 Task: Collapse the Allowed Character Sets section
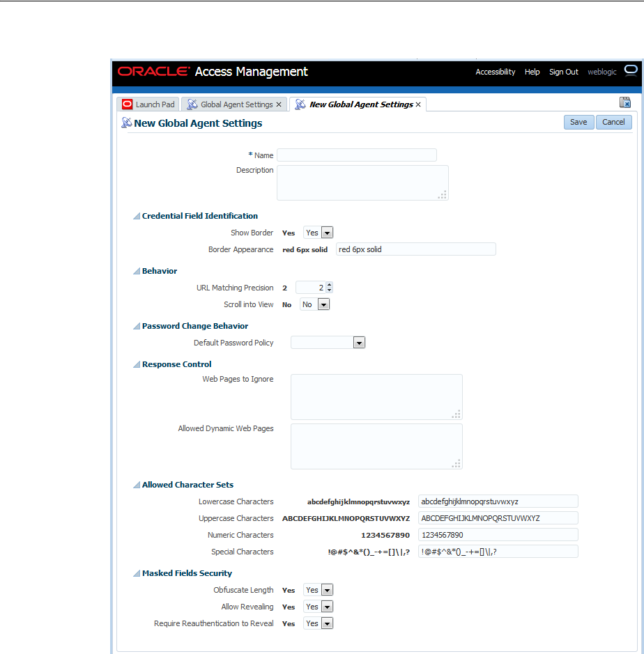(x=137, y=485)
